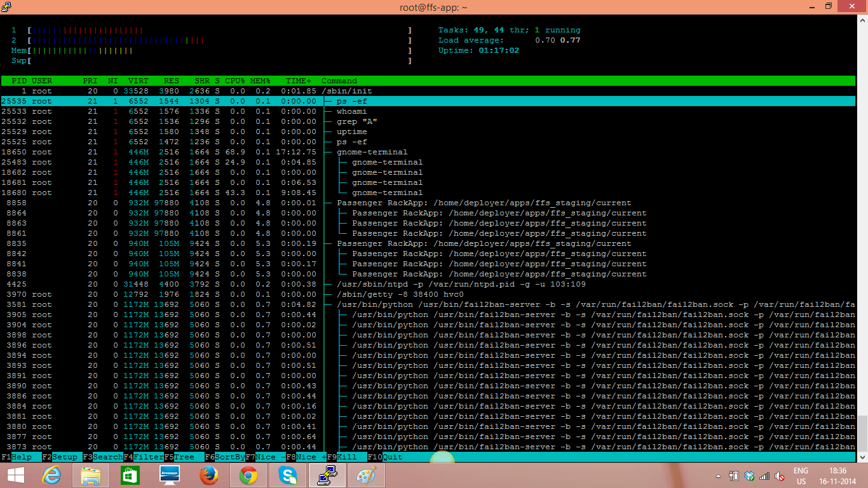Open F6 SortBy in htop footer
Viewport: 868px width, 488px height.
point(225,457)
